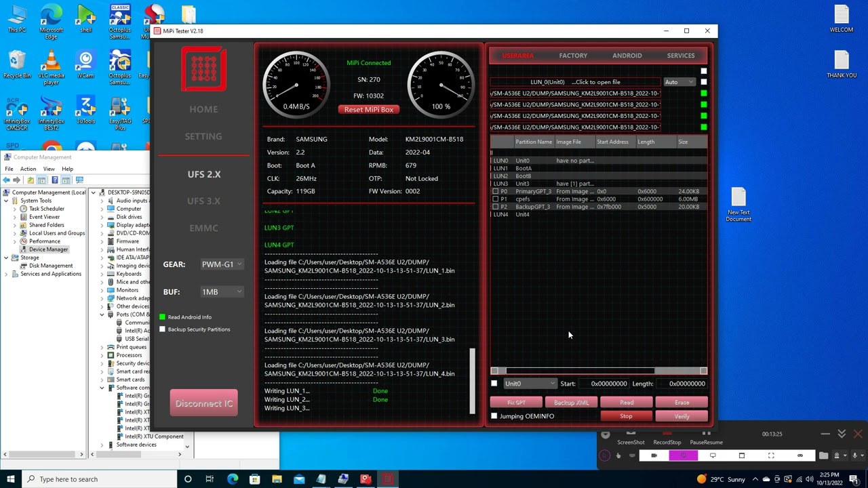Open THANK YOU text file on desktop
The height and width of the screenshot is (488, 868).
click(x=842, y=64)
